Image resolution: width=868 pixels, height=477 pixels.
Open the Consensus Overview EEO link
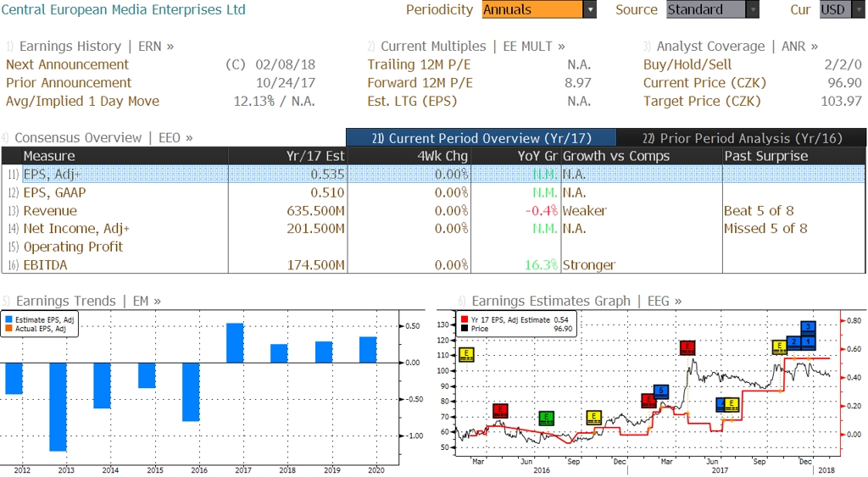click(x=103, y=138)
